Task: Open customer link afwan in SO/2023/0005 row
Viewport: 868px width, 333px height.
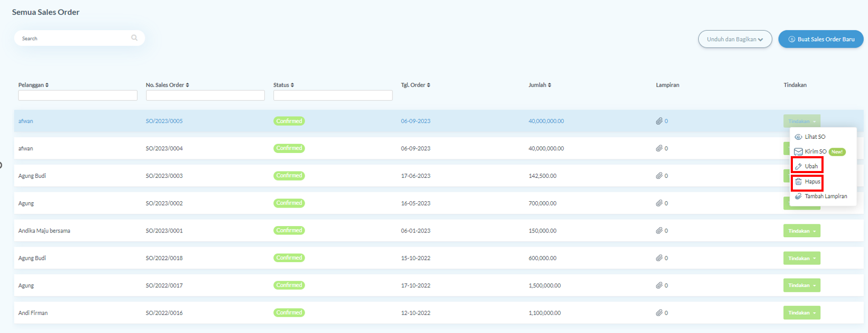Action: click(x=25, y=121)
